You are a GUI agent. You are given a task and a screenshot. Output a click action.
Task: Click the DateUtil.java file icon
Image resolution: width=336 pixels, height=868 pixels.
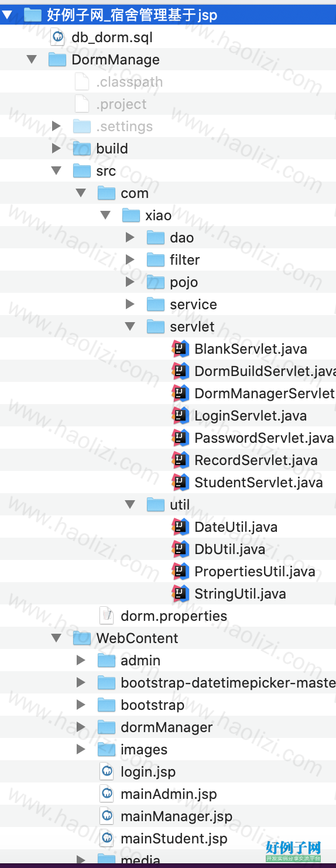(180, 527)
